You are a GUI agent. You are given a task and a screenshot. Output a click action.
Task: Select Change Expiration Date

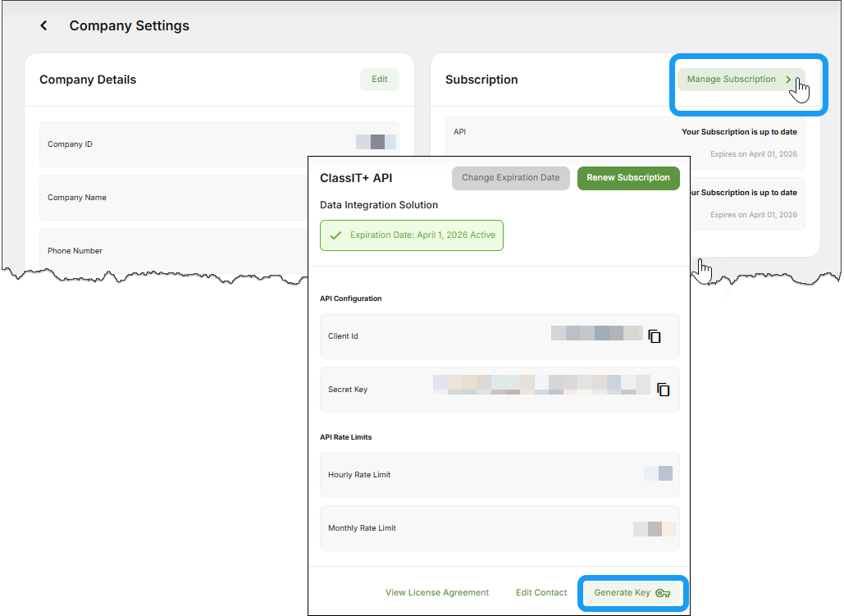click(510, 178)
